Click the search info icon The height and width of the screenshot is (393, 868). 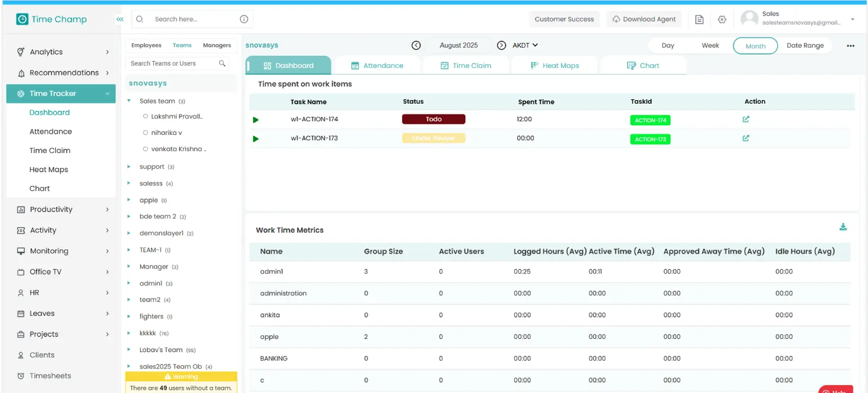click(244, 19)
